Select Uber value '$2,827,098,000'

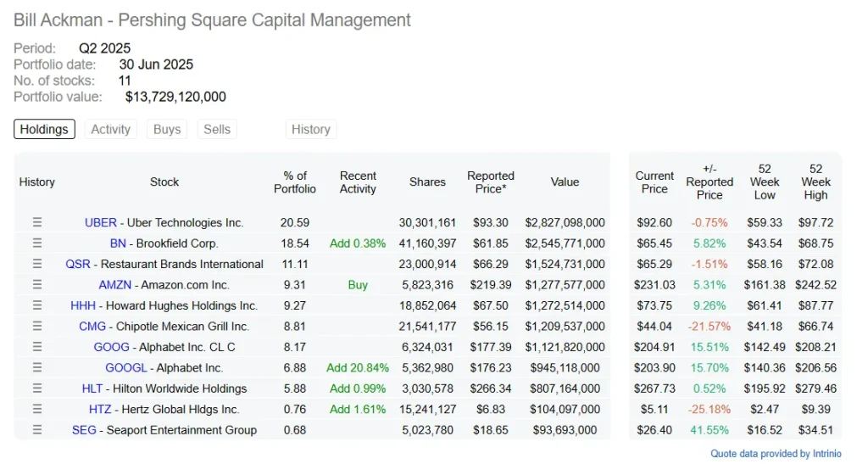tap(565, 222)
